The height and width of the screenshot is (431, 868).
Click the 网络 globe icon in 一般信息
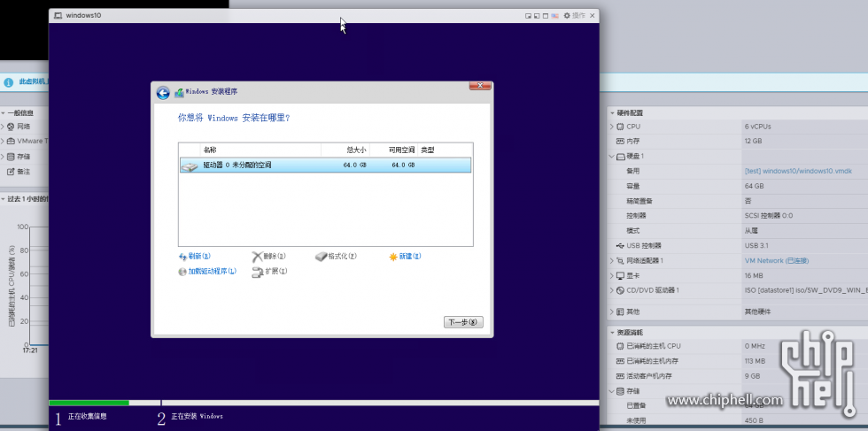tap(11, 127)
